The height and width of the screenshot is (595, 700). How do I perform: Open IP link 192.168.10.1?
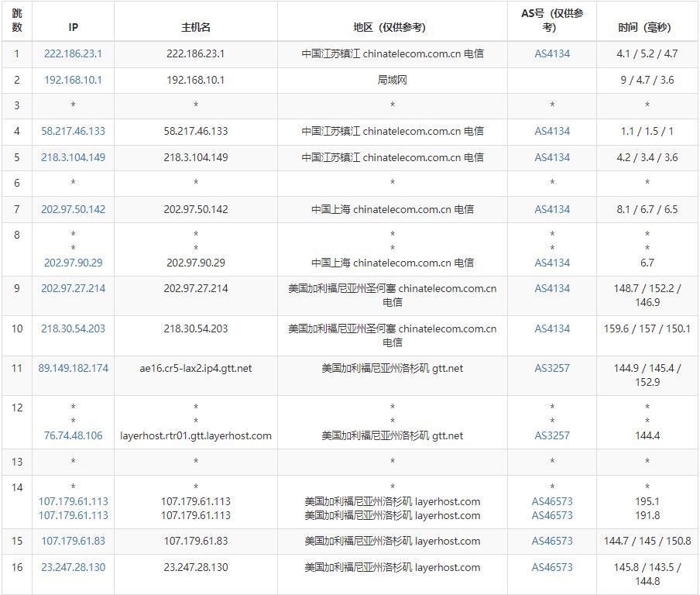pos(73,81)
